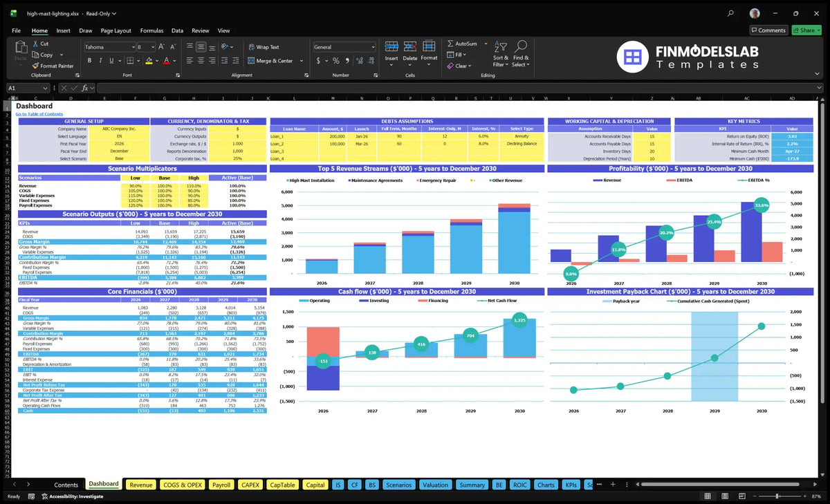Apply Comma Style format
Image resolution: width=830 pixels, height=504 pixels.
point(347,61)
